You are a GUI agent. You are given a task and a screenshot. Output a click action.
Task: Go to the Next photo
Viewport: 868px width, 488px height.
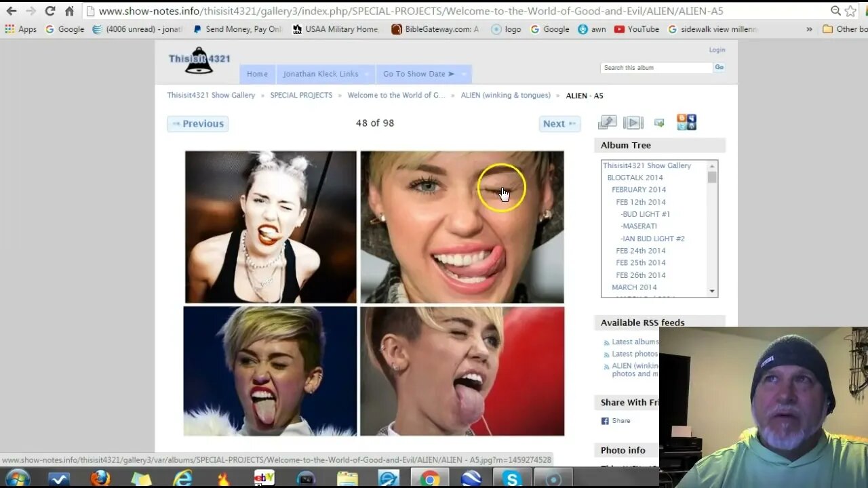[560, 123]
